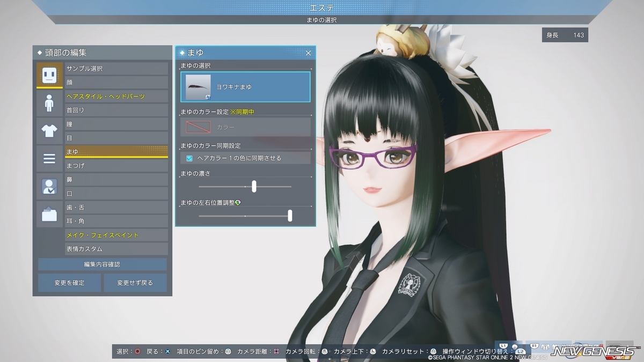This screenshot has width=644, height=362.
Task: Click the カメラ距離 button icon
Action: coord(277,351)
